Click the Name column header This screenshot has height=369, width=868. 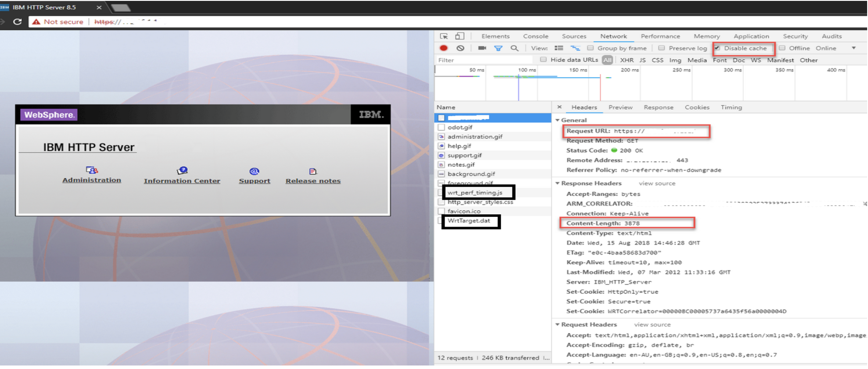coord(446,107)
